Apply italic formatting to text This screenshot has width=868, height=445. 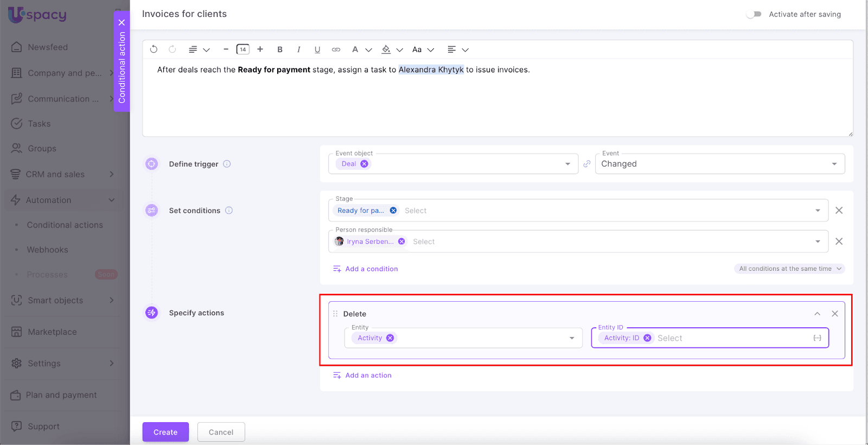click(298, 49)
